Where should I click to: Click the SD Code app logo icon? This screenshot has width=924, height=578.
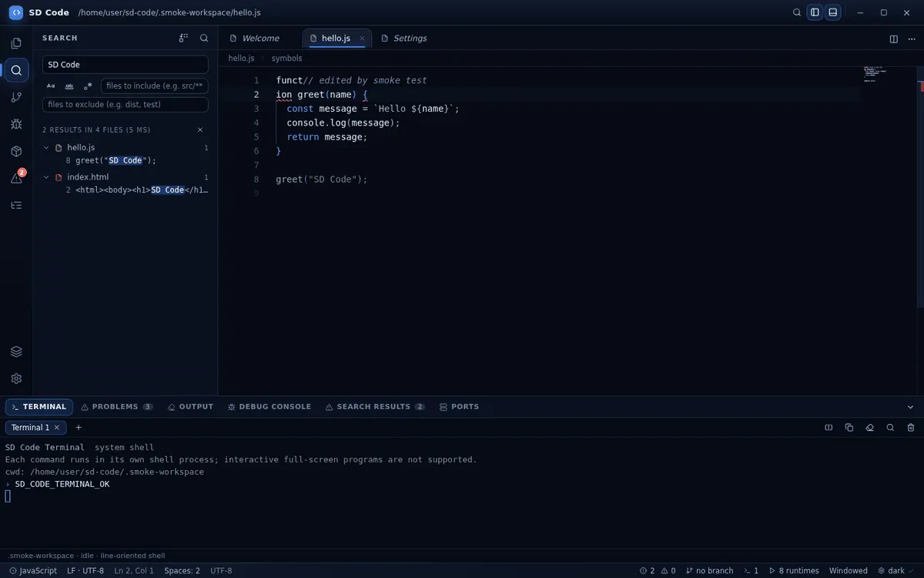click(15, 12)
